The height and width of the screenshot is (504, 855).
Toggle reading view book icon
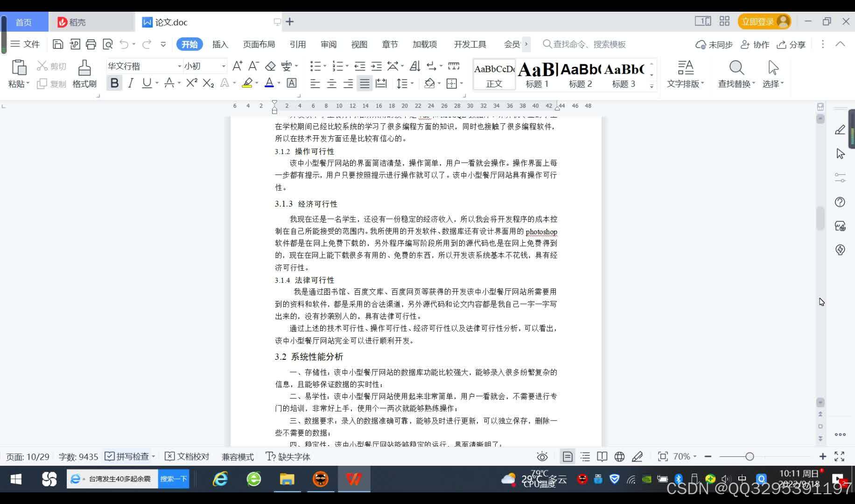click(602, 457)
